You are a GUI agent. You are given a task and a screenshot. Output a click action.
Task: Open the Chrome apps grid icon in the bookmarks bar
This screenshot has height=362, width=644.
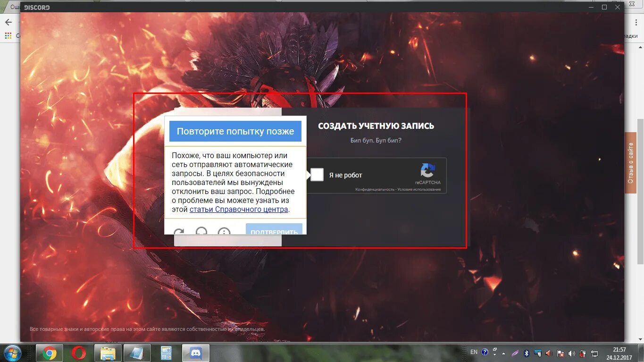(8, 36)
